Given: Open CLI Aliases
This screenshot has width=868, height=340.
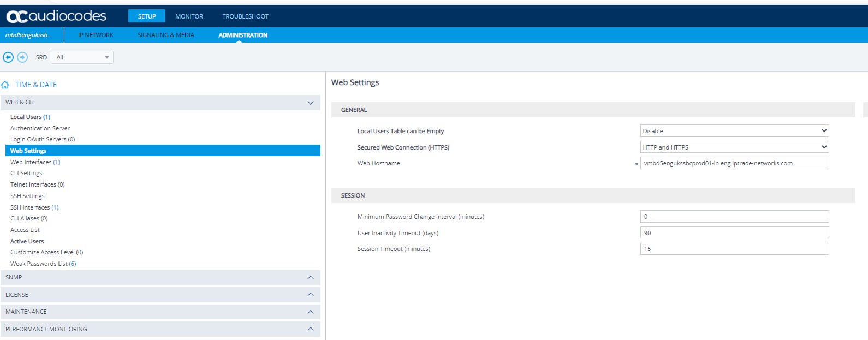Looking at the screenshot, I should click(x=29, y=218).
